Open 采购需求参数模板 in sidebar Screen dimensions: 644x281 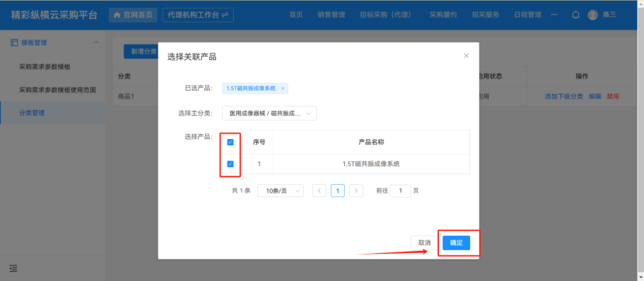click(45, 67)
